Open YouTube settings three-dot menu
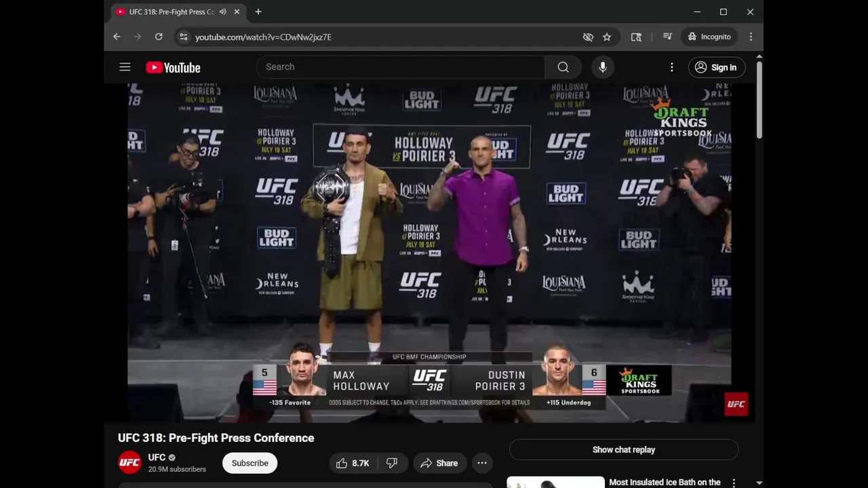868x488 pixels. pos(672,67)
